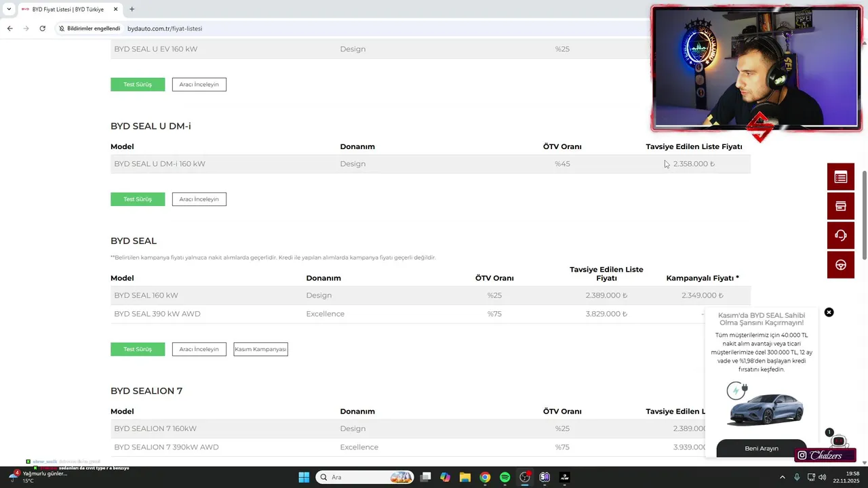Click the microphone icon in system tray
This screenshot has height=488, width=868.
(x=797, y=477)
